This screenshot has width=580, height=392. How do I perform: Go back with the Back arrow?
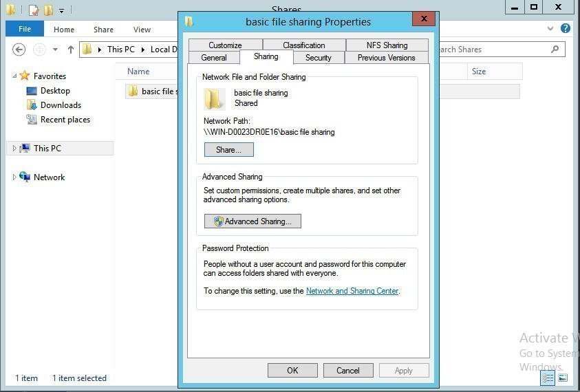coord(19,50)
